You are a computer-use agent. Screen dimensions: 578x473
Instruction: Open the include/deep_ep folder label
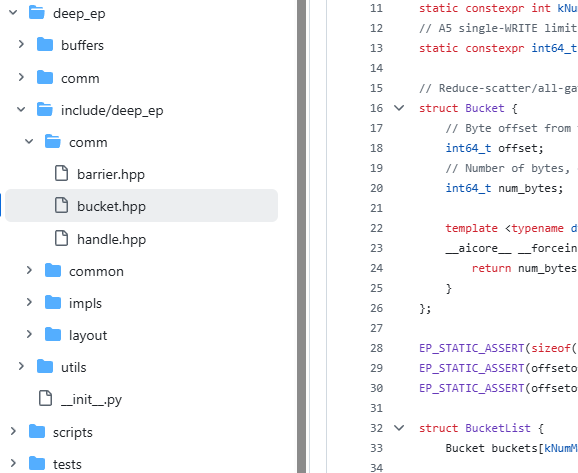112,110
